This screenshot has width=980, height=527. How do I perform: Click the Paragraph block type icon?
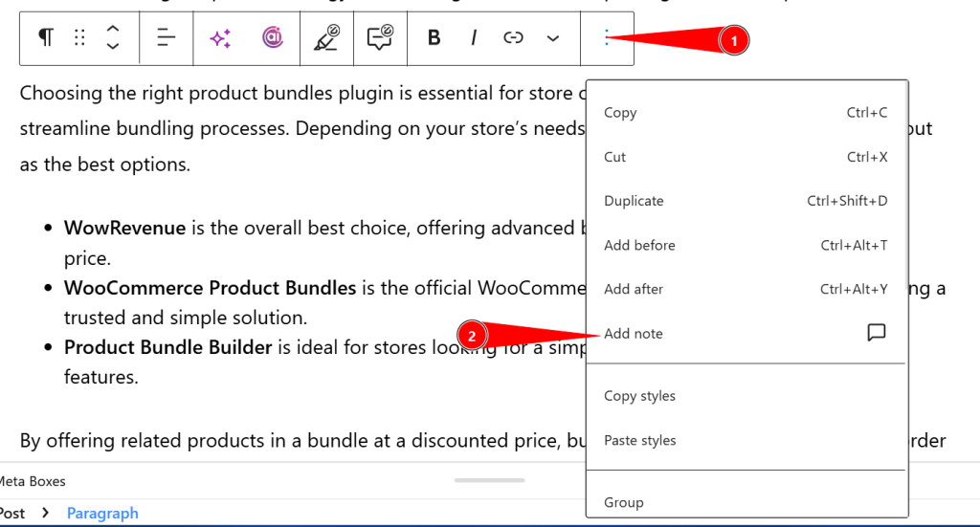coord(46,38)
